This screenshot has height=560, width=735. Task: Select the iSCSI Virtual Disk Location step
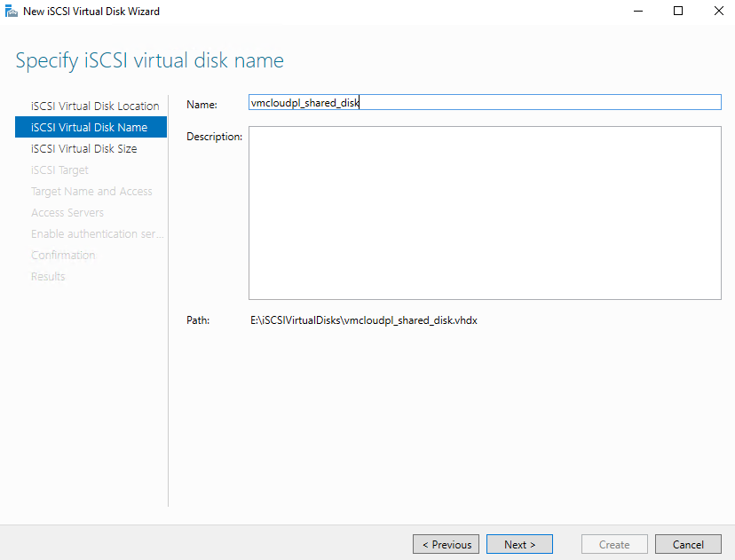(95, 106)
